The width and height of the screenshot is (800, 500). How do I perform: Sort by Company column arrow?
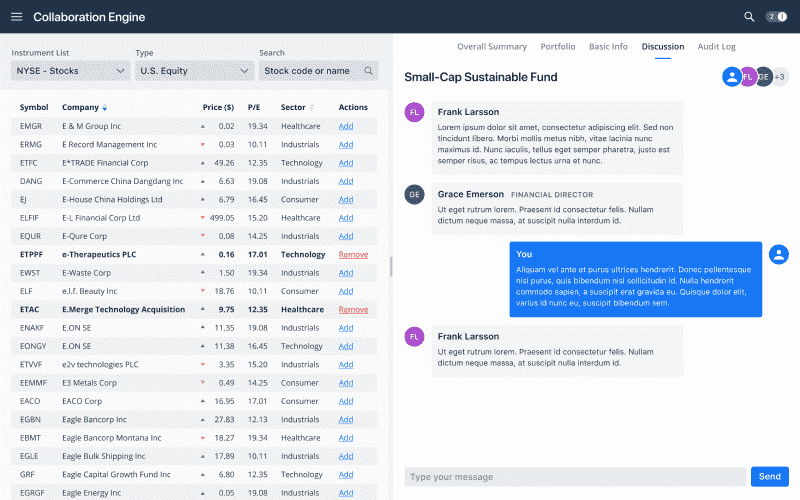pos(105,108)
